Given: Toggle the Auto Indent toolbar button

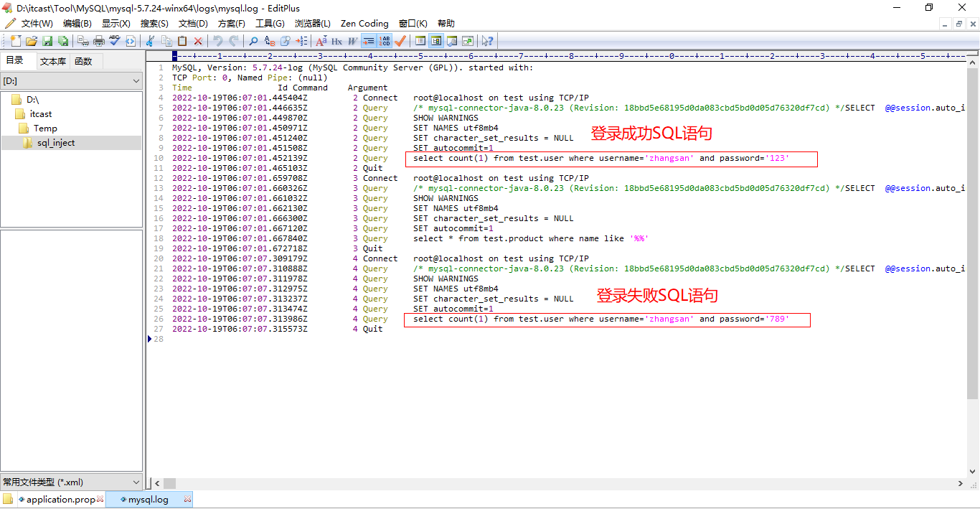Looking at the screenshot, I should (x=369, y=41).
